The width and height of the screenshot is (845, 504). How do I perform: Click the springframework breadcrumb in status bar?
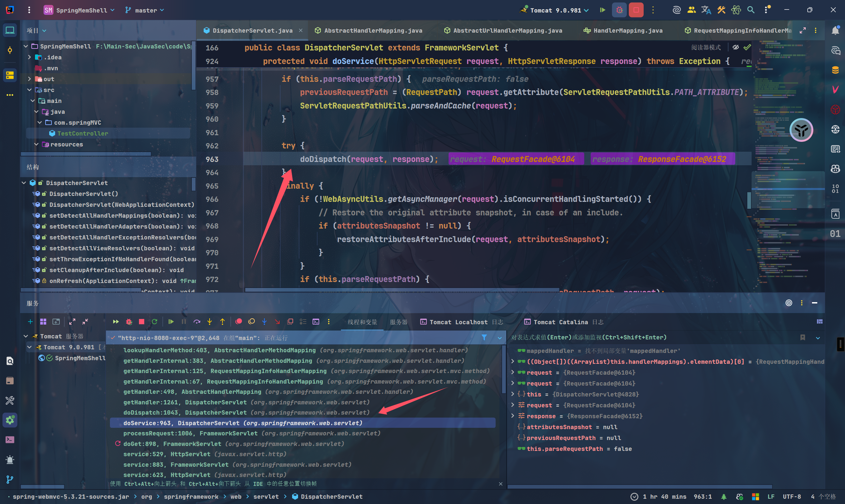click(x=191, y=496)
